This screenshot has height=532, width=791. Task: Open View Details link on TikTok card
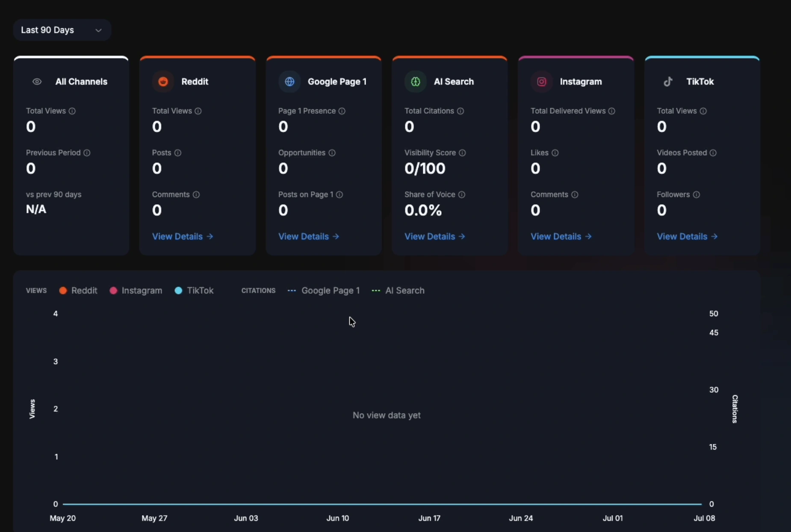pos(687,236)
